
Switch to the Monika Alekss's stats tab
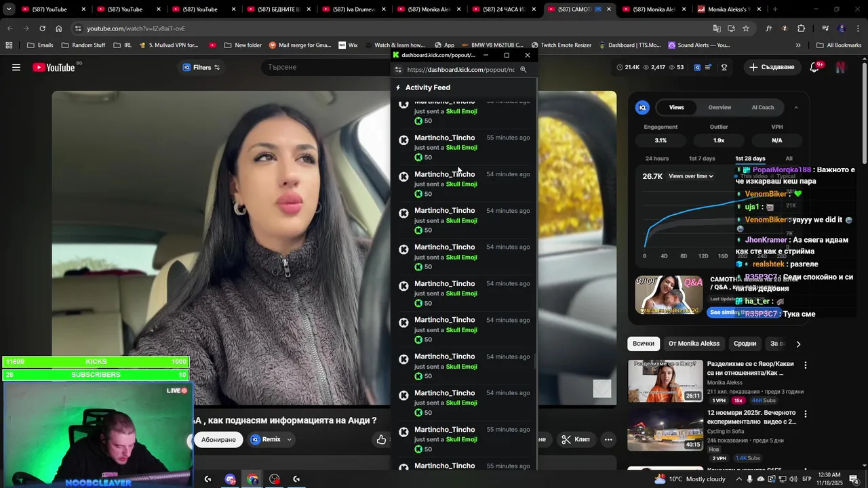728,9
